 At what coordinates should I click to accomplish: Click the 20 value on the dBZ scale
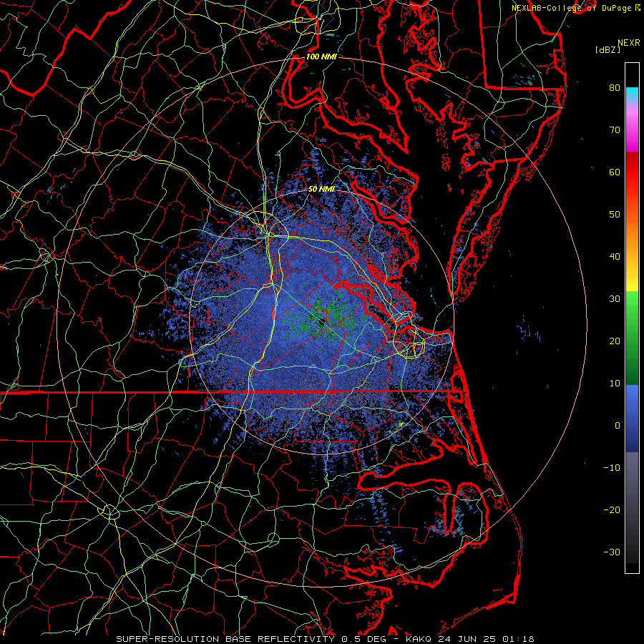point(615,341)
